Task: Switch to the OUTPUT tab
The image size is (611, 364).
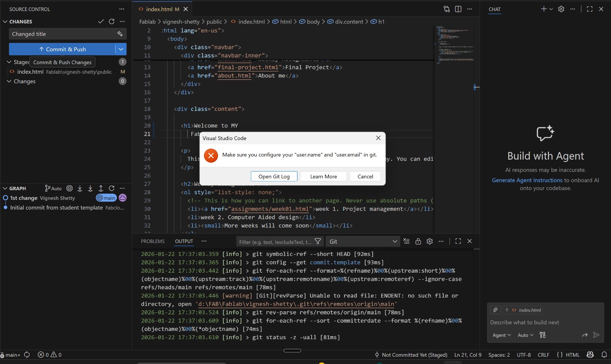Action: (x=184, y=241)
